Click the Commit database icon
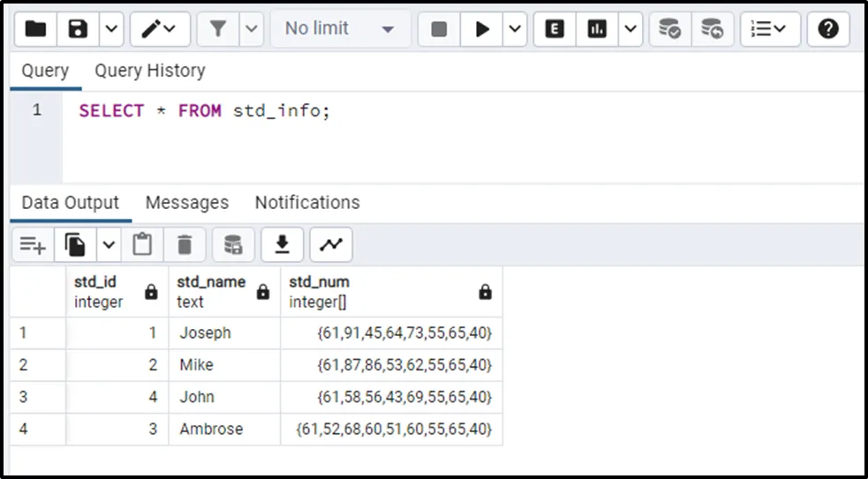The width and height of the screenshot is (868, 479). [x=670, y=29]
